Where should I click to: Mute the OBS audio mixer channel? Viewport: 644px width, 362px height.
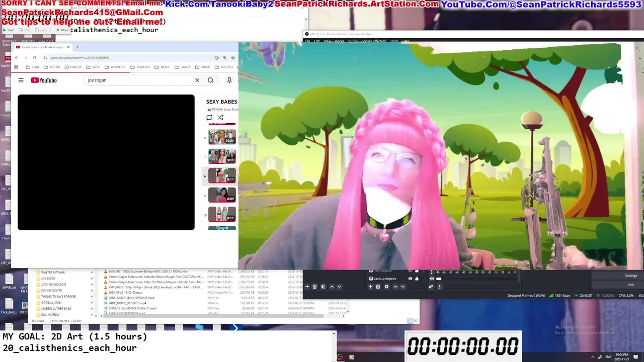pyautogui.click(x=431, y=279)
